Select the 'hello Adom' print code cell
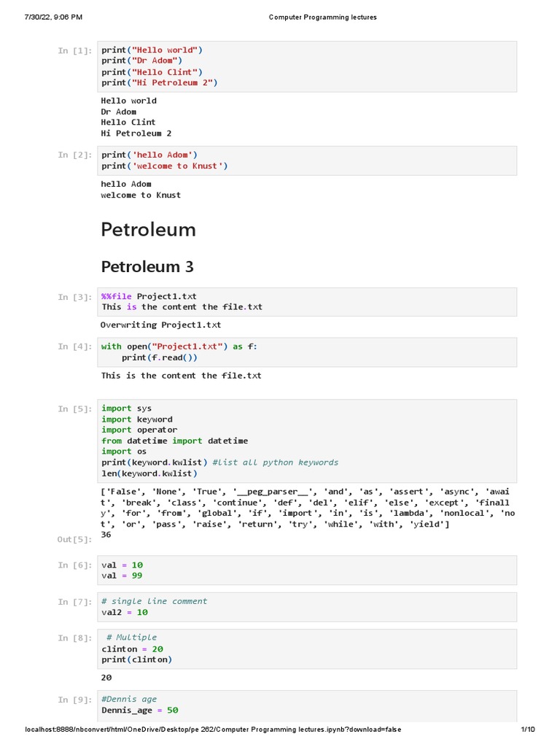The image size is (560, 747). 306,160
